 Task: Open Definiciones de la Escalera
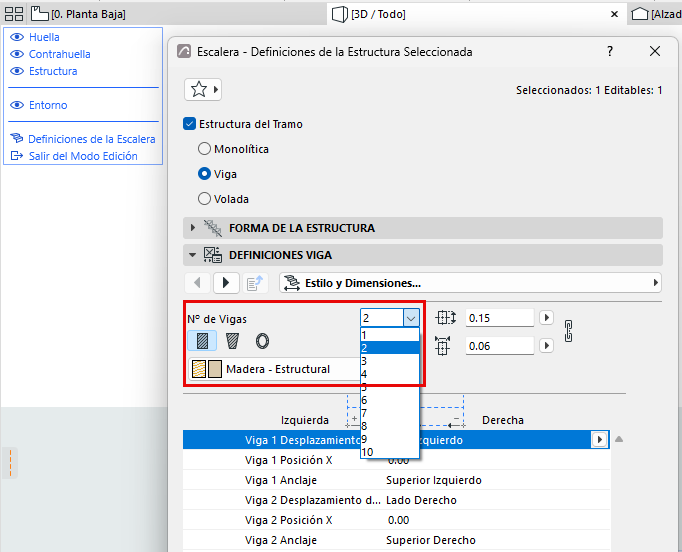92,139
